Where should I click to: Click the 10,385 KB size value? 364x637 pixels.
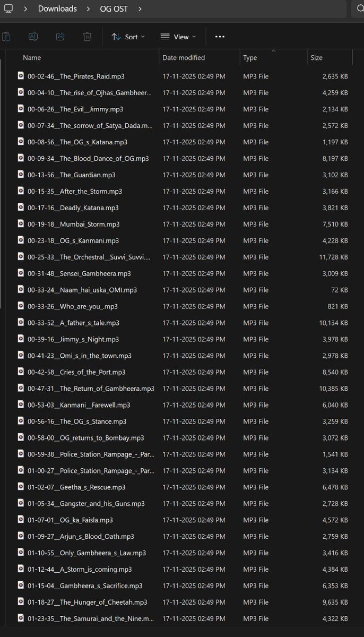[x=334, y=389]
